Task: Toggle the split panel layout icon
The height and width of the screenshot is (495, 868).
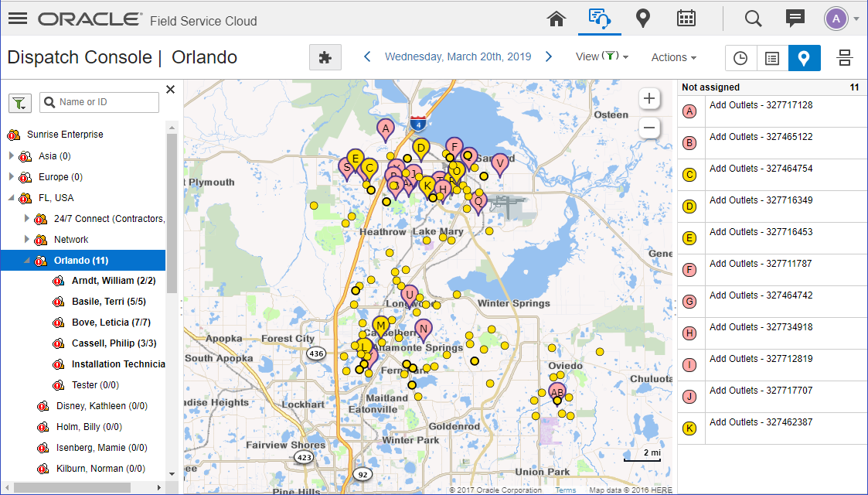Action: 844,57
